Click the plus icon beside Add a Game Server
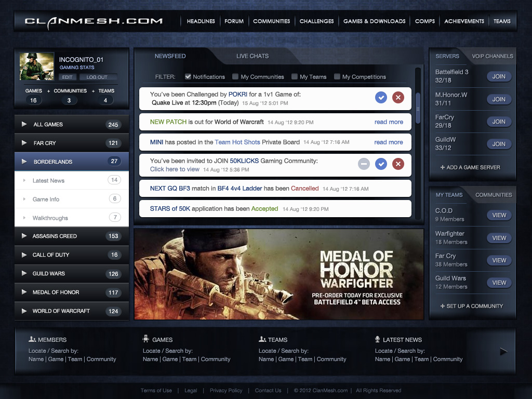532x399 pixels. click(x=443, y=167)
